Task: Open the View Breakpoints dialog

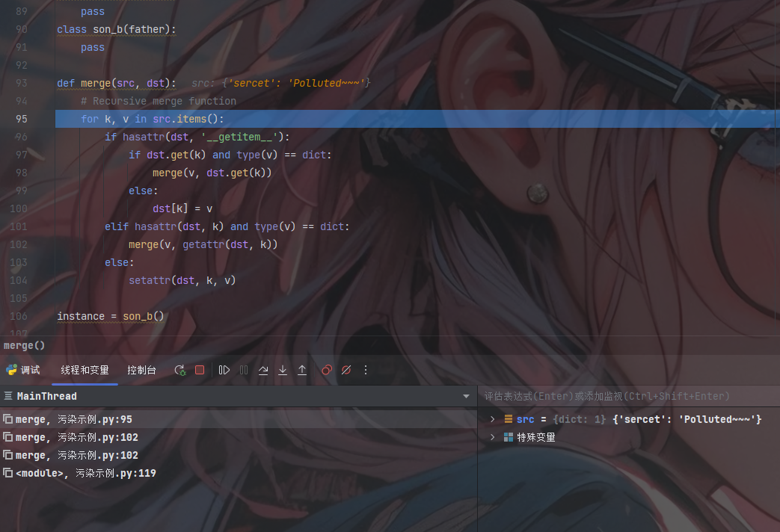Action: click(327, 370)
